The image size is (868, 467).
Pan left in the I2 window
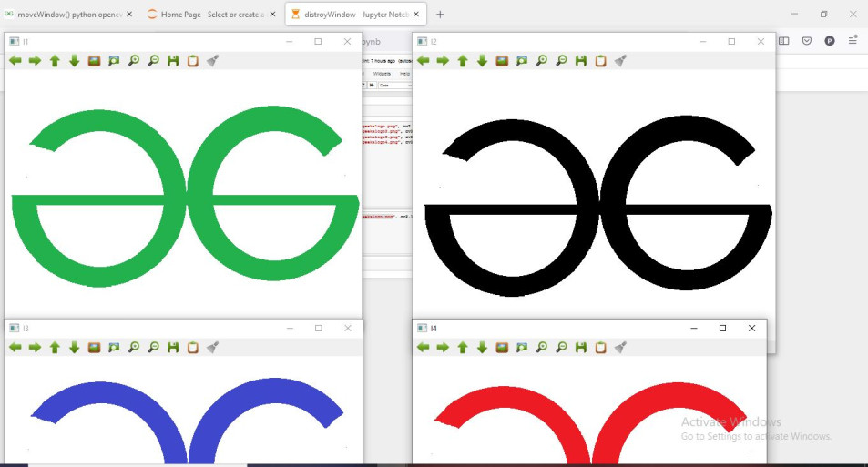(x=423, y=61)
